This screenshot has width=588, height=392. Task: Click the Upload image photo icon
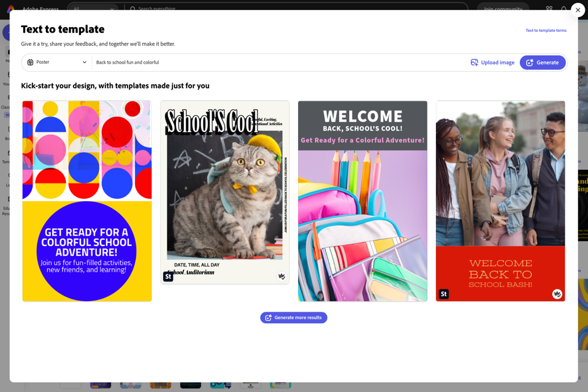(x=473, y=62)
